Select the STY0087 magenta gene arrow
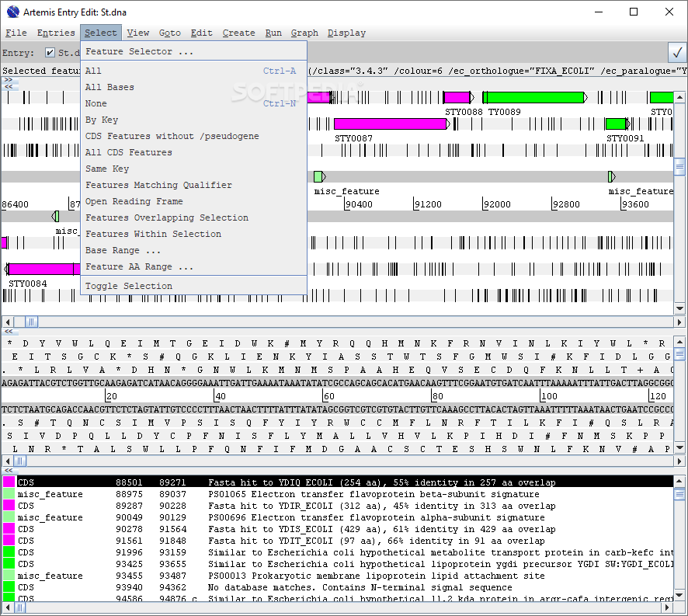Screen dimensions: 688x616 pos(392,124)
